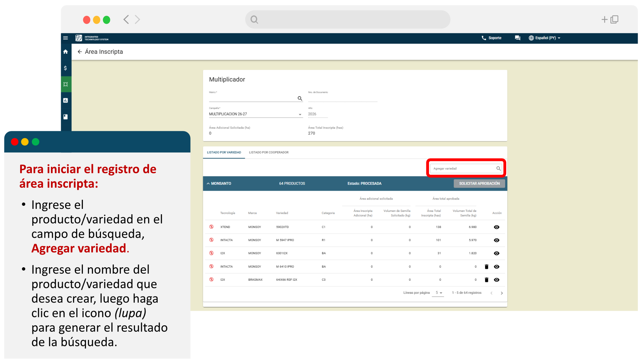Switch to Listado por Cooperador tab
This screenshot has height=363, width=644.
pyautogui.click(x=269, y=152)
